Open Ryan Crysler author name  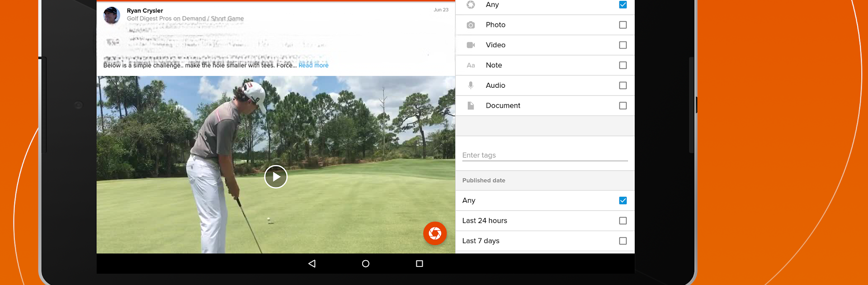(145, 10)
